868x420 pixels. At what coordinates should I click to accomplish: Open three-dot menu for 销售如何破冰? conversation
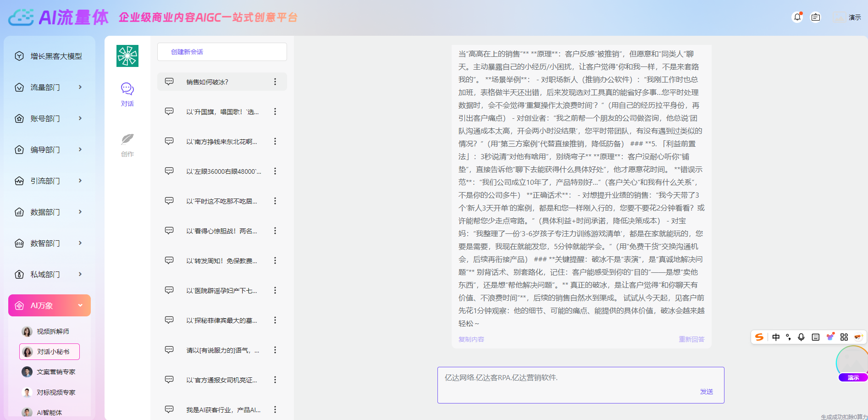[x=275, y=82]
